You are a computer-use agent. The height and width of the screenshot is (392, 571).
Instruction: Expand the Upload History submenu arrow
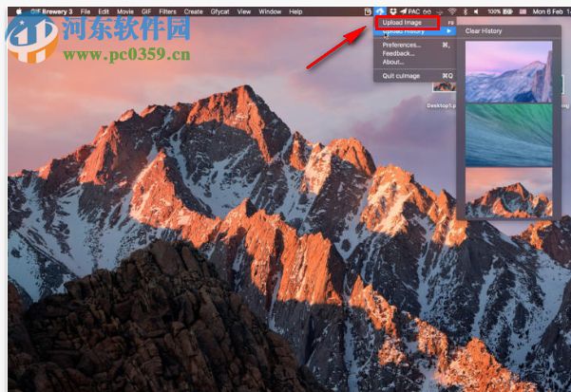tap(448, 31)
